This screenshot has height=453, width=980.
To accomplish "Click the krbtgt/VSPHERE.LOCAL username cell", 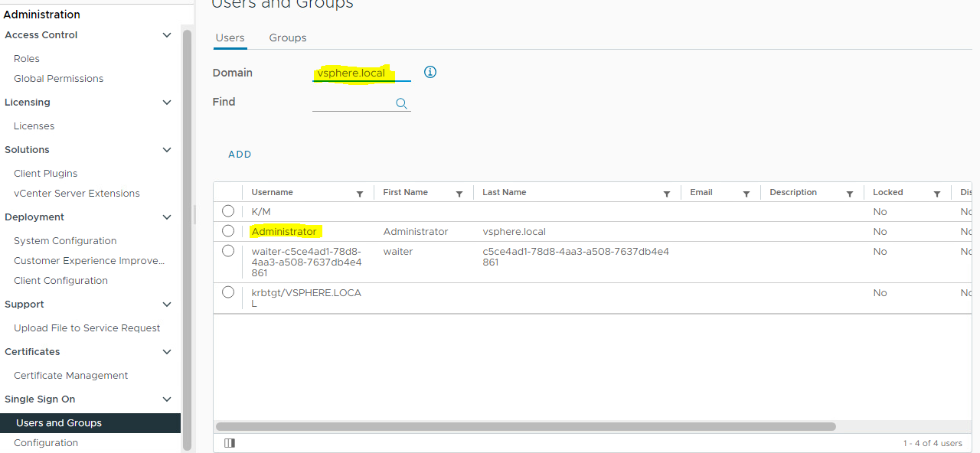I will pos(306,298).
